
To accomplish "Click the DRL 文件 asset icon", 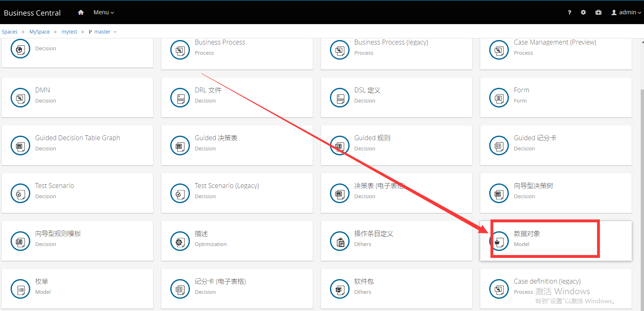I will point(180,98).
